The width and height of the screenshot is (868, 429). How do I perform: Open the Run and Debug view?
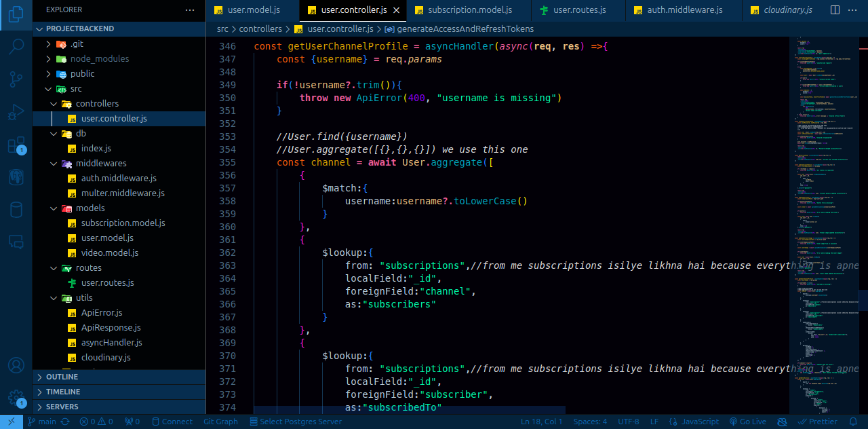click(x=16, y=112)
